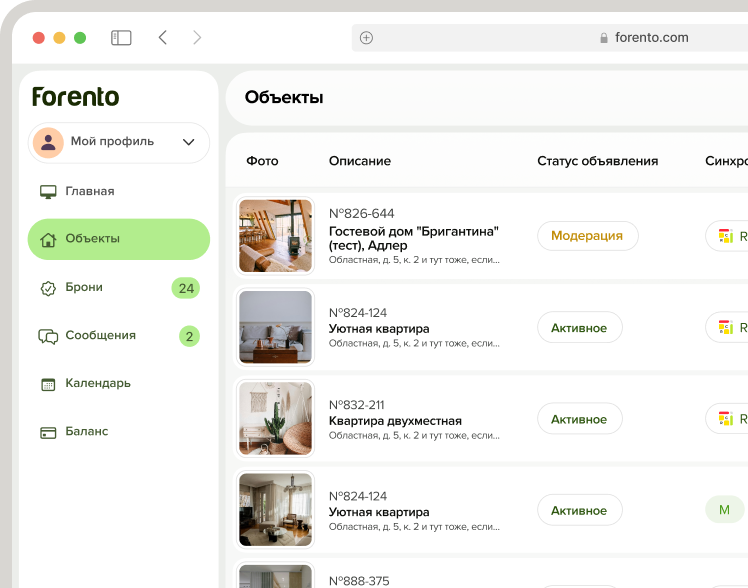Click the Forento logo

[x=75, y=97]
